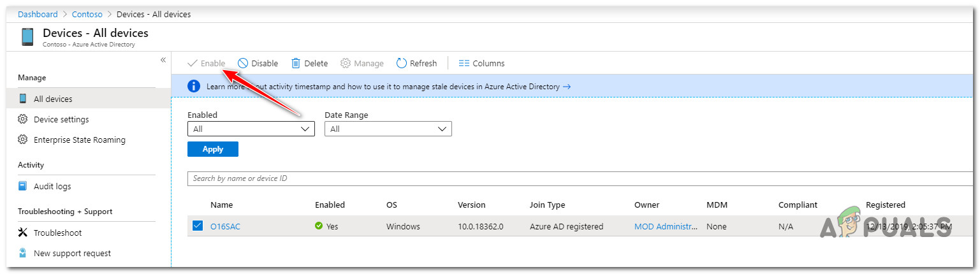980x274 pixels.
Task: Click the Owner column header
Action: (647, 205)
